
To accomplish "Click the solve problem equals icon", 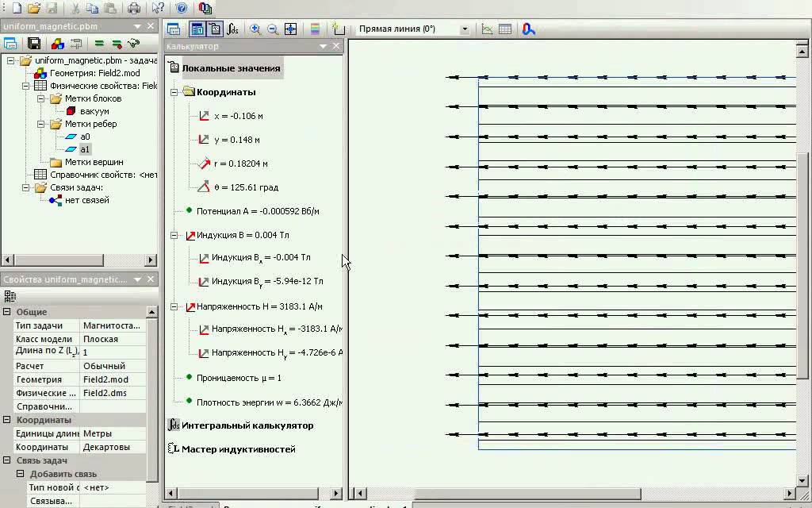I will pyautogui.click(x=99, y=44).
